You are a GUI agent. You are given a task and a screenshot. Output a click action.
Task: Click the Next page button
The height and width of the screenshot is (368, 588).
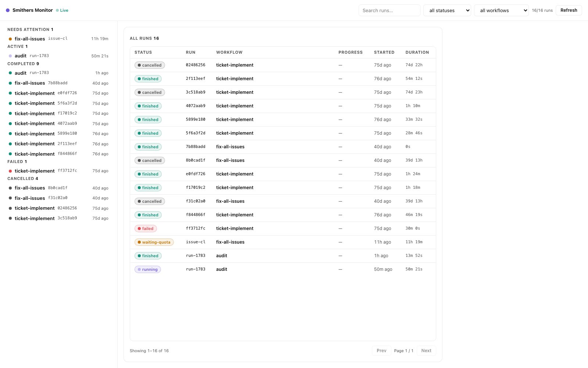(426, 351)
